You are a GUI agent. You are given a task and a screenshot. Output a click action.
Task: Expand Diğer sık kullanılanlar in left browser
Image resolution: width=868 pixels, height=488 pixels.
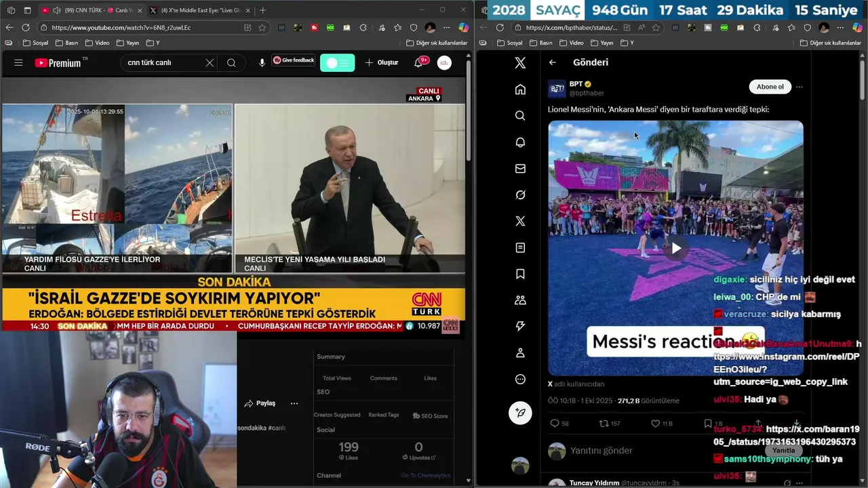(x=436, y=43)
